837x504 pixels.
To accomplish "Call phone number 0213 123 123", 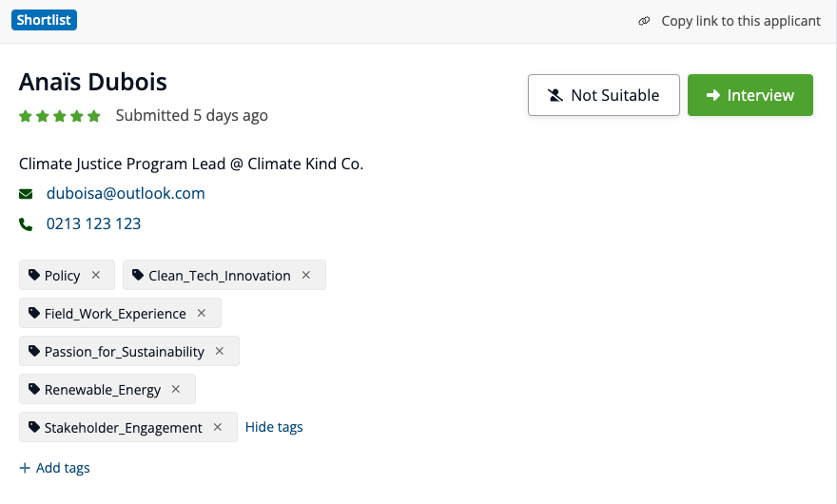I will 93,223.
